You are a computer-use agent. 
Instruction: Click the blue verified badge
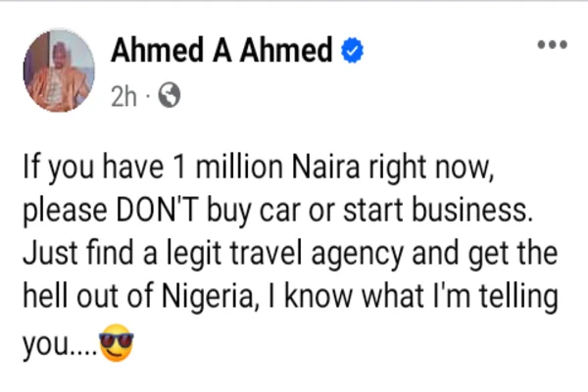click(x=352, y=51)
